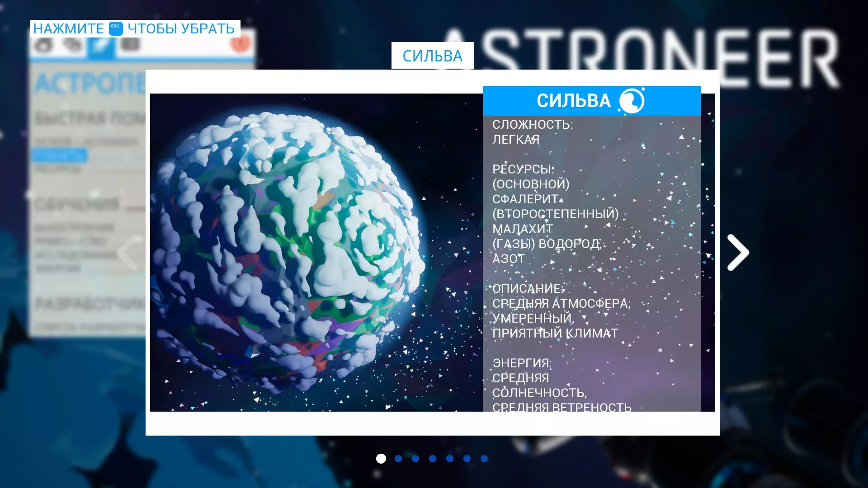Choose the fifth pagination dot

tap(450, 459)
